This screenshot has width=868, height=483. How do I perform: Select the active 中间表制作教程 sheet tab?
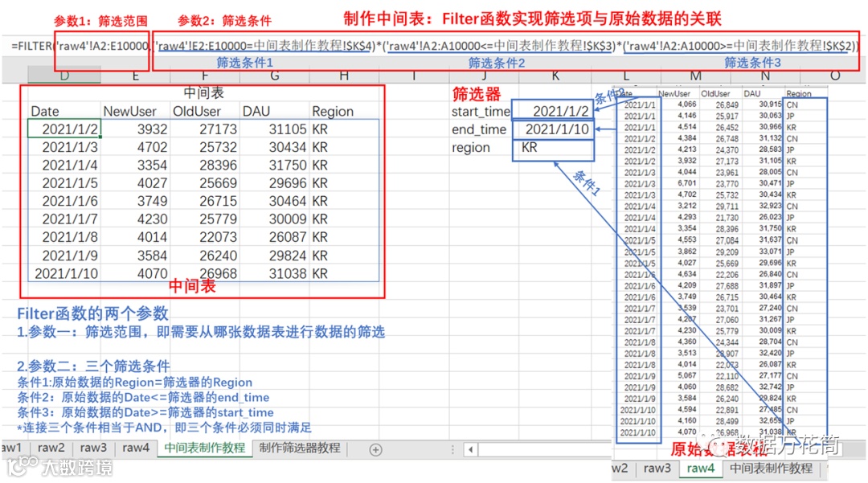tap(205, 448)
